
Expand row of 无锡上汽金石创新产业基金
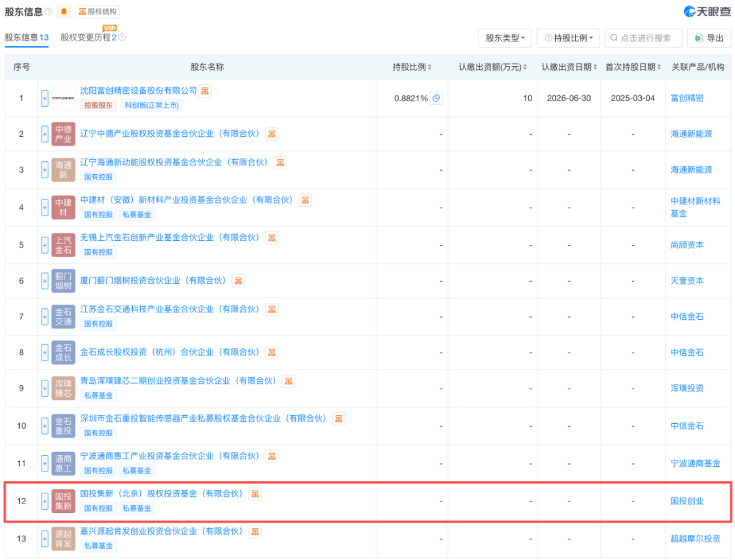44,245
